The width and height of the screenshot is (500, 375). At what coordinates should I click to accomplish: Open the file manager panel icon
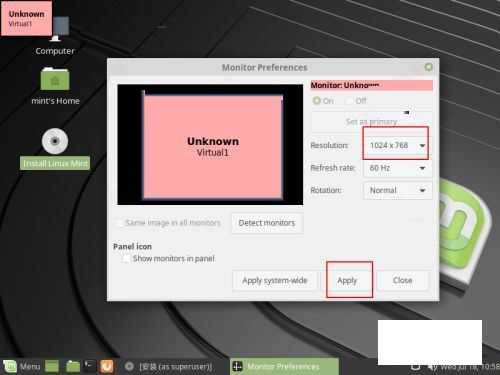tap(73, 367)
